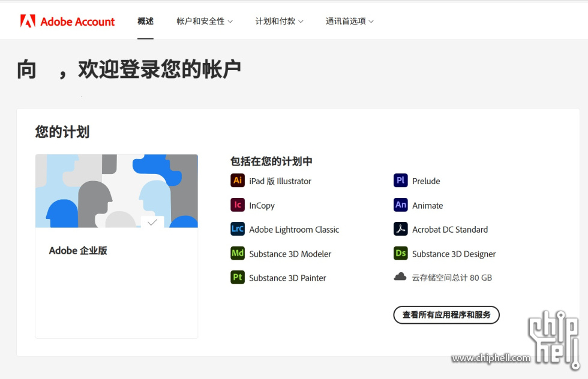Click the 查看所有应用程序和服务 button
The image size is (588, 379).
(x=446, y=314)
